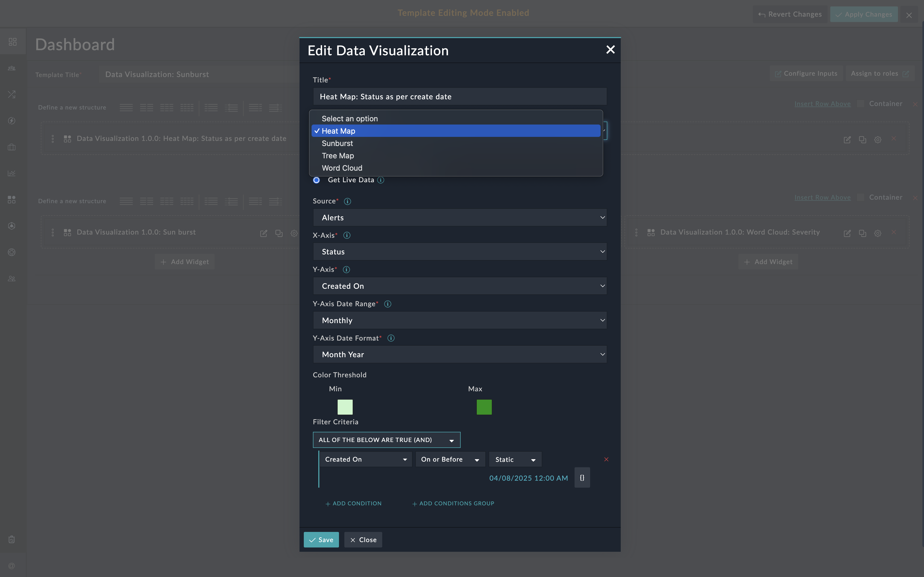Edit the Word Cloud: Severity widget

(x=847, y=233)
